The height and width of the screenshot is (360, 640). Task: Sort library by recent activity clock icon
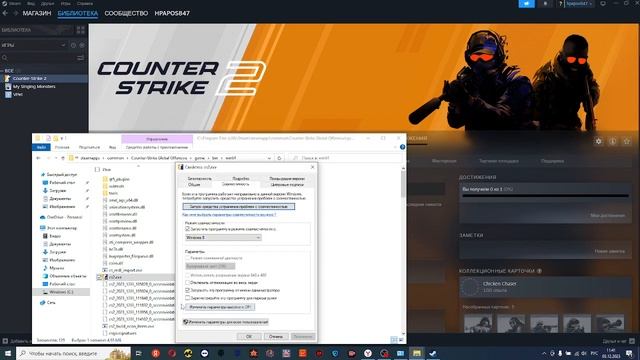click(73, 45)
